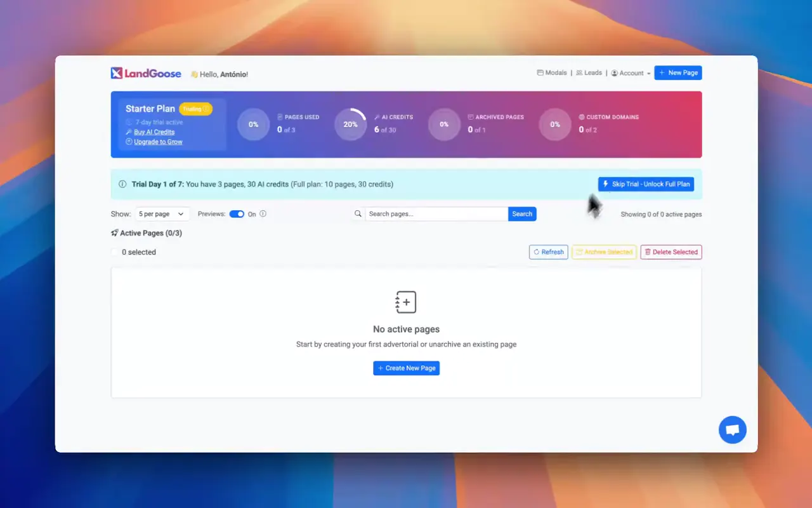Click the trial banner info icon
Screen dimensions: 812x508
tap(122, 184)
